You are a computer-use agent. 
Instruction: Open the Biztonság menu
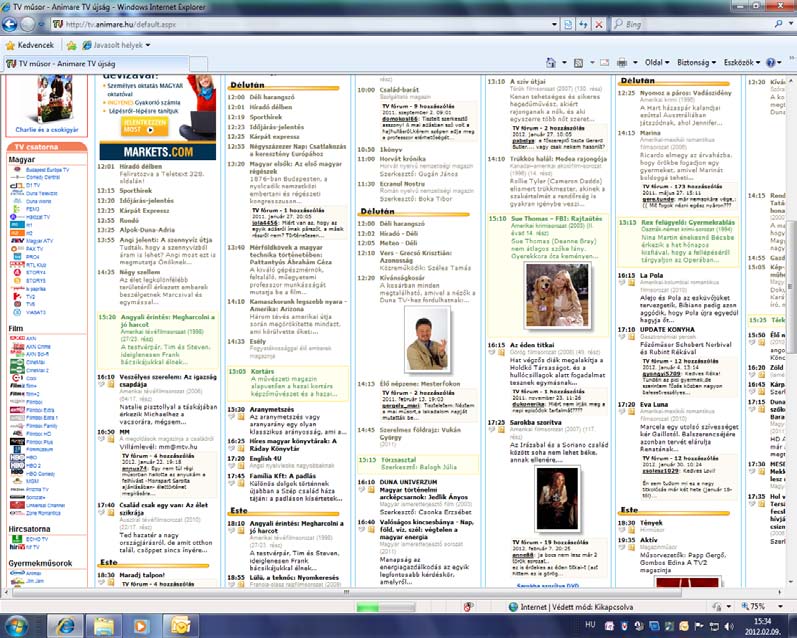(696, 63)
